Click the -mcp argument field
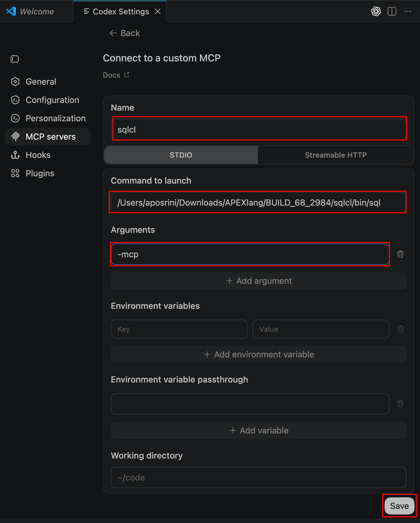Viewport: 420px width, 523px height. 250,254
